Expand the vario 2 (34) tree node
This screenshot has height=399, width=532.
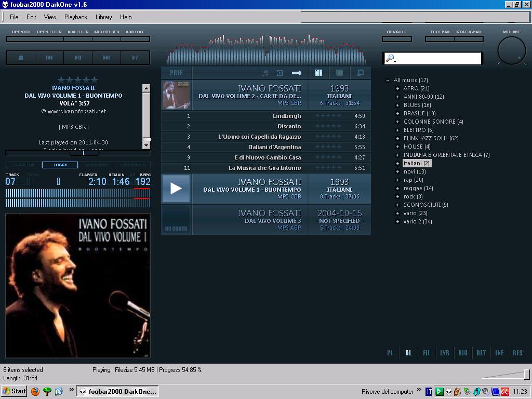(397, 221)
